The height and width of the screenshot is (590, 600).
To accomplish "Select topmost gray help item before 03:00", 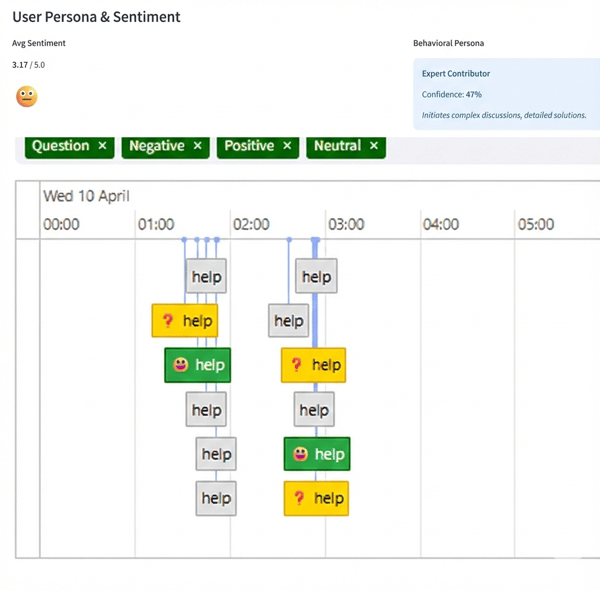I will [x=316, y=277].
